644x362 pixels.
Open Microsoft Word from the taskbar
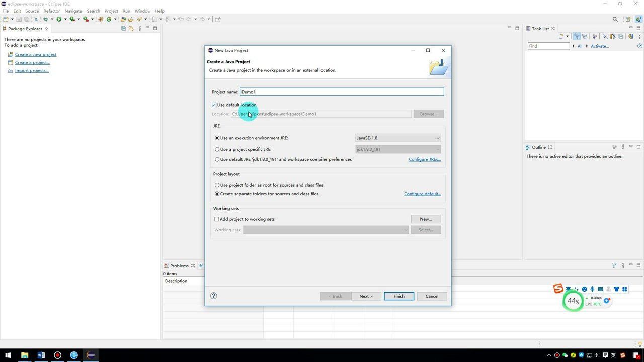[41, 355]
